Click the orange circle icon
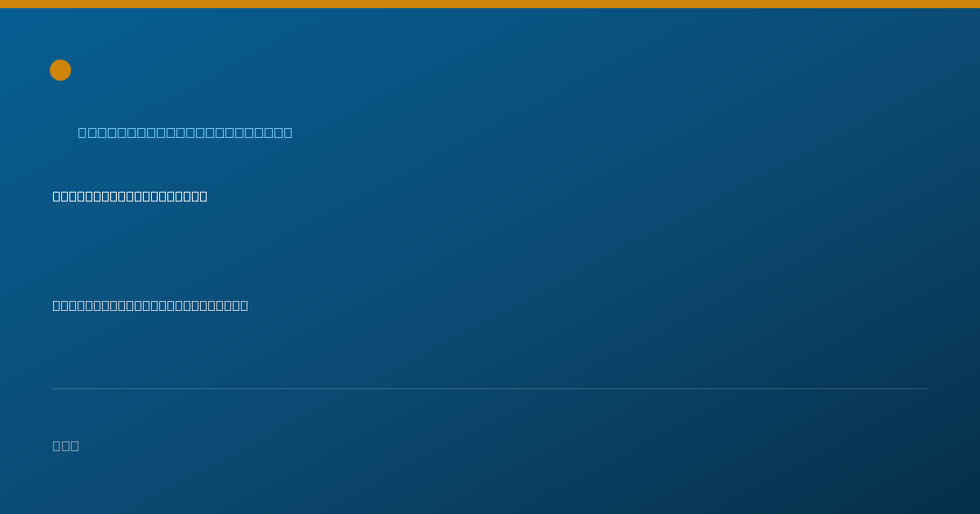Screen dimensions: 980x514 click(60, 70)
